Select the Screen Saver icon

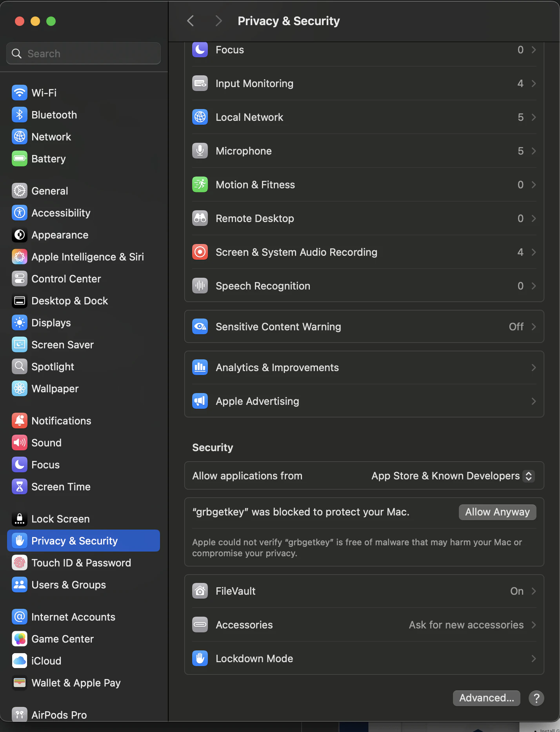tap(20, 345)
